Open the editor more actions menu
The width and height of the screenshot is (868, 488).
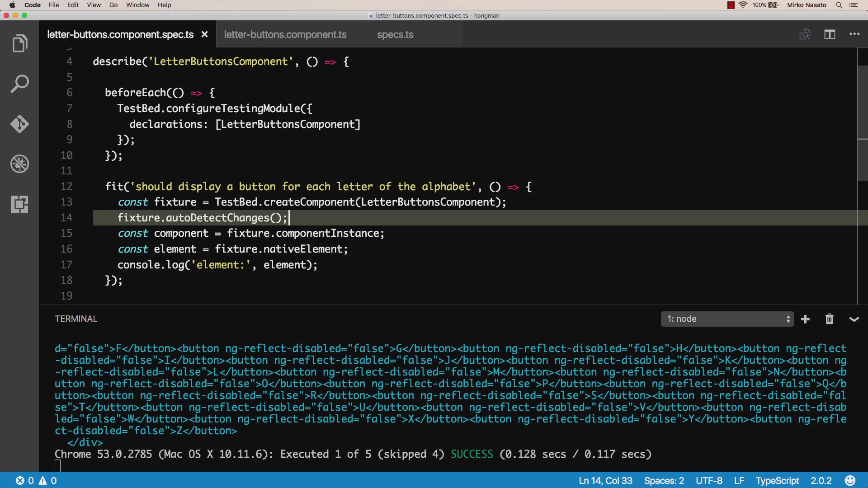point(854,34)
